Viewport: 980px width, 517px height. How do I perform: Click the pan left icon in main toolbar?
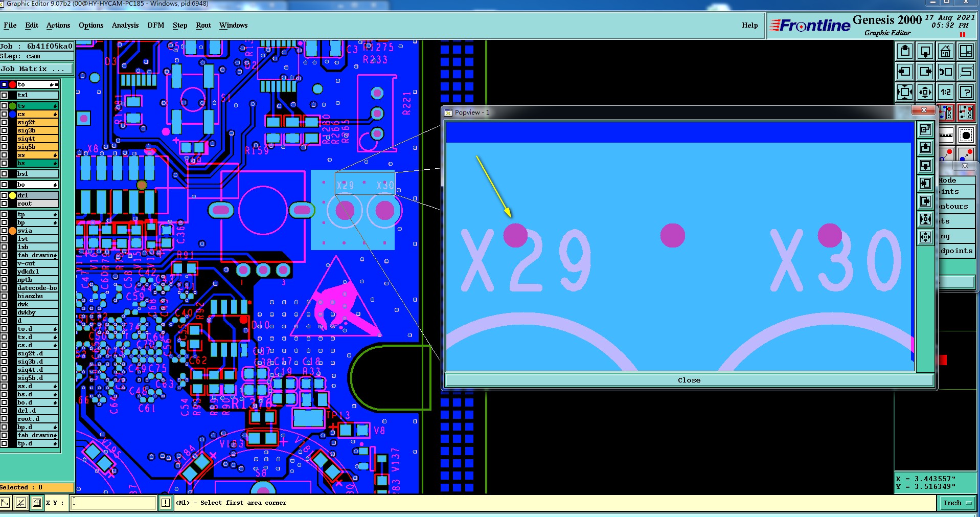[905, 72]
